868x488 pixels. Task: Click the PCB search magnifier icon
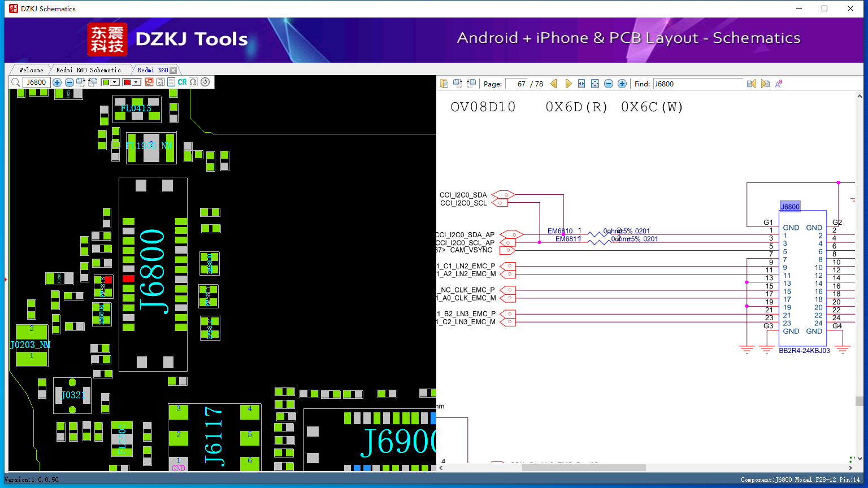coord(16,82)
